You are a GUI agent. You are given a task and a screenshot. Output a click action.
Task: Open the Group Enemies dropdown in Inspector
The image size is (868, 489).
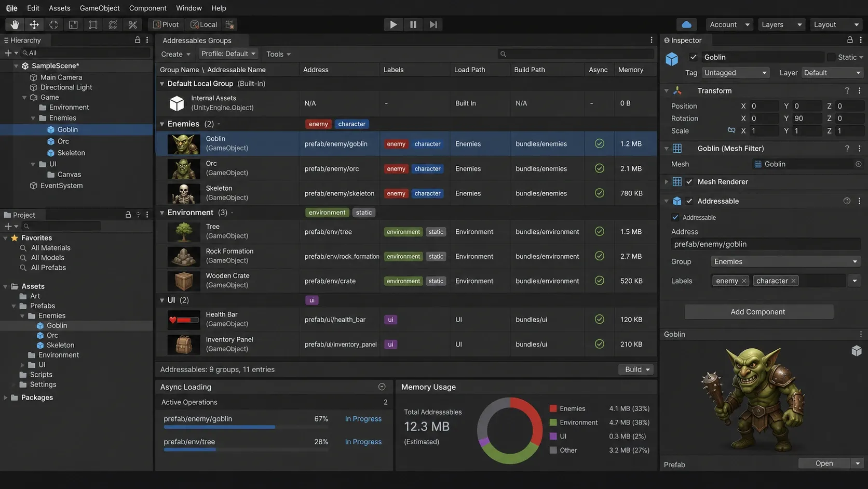coord(785,261)
